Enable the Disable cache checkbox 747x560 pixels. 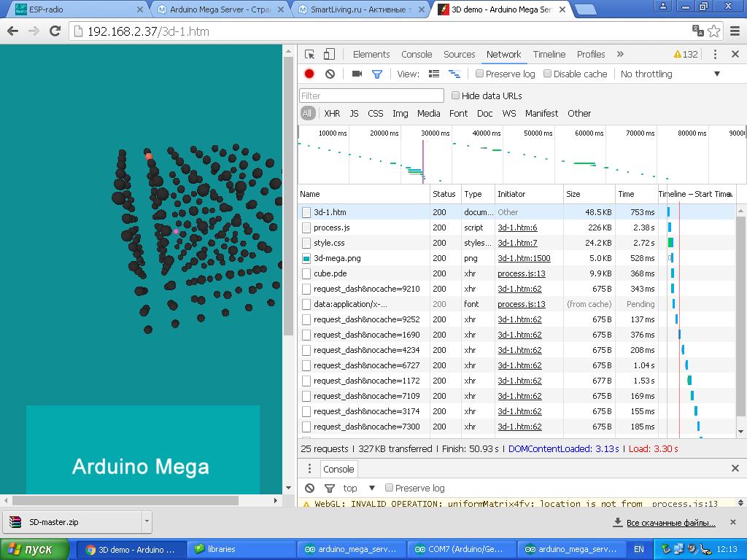tap(548, 74)
